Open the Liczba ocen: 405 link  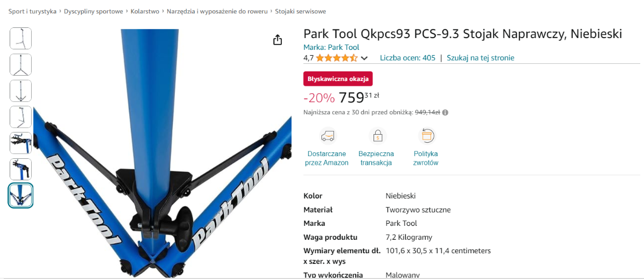tap(407, 58)
